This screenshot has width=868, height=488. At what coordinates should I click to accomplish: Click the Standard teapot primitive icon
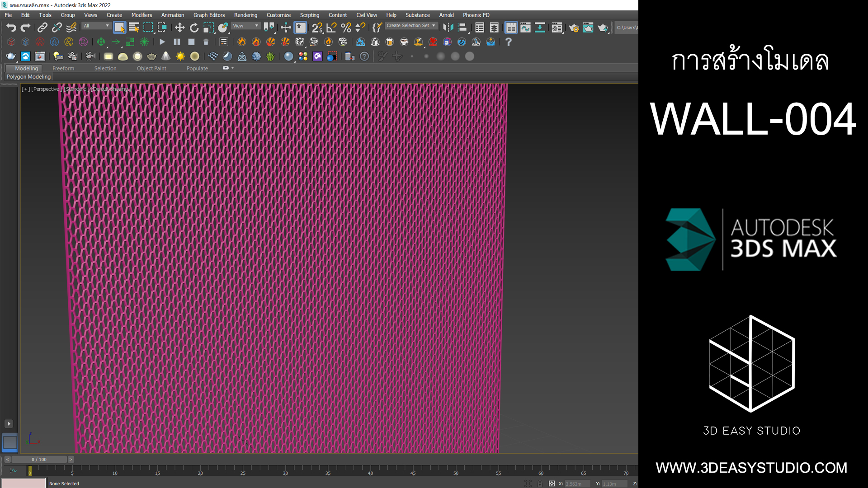[11, 56]
